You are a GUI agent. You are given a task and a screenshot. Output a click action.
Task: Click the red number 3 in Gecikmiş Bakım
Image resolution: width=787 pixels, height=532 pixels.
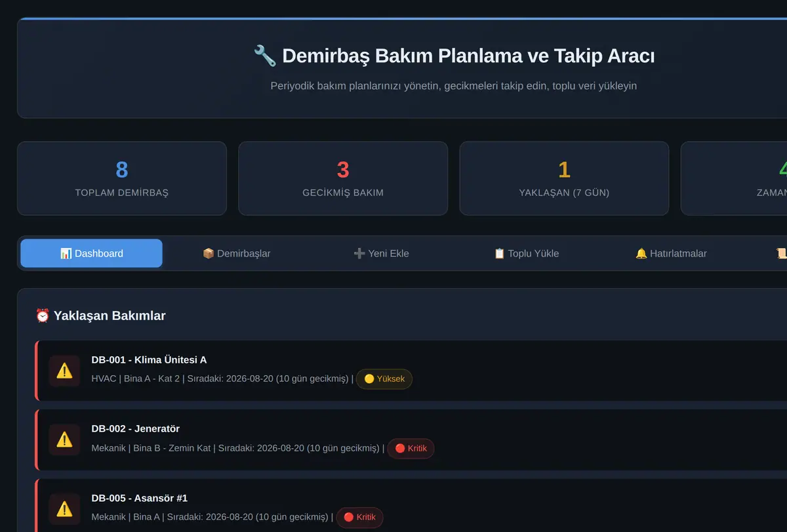[343, 170]
